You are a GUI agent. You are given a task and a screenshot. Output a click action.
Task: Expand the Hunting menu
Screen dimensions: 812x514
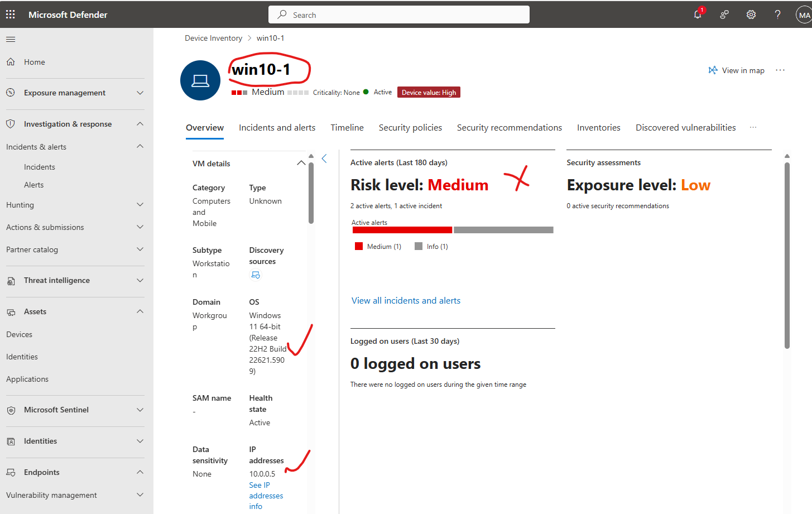click(x=140, y=205)
